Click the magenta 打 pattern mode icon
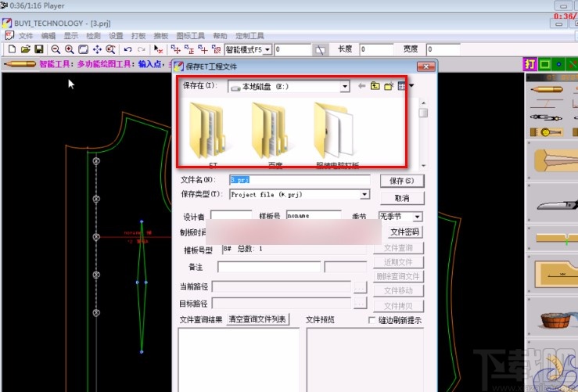This screenshot has height=392, width=578. point(530,64)
